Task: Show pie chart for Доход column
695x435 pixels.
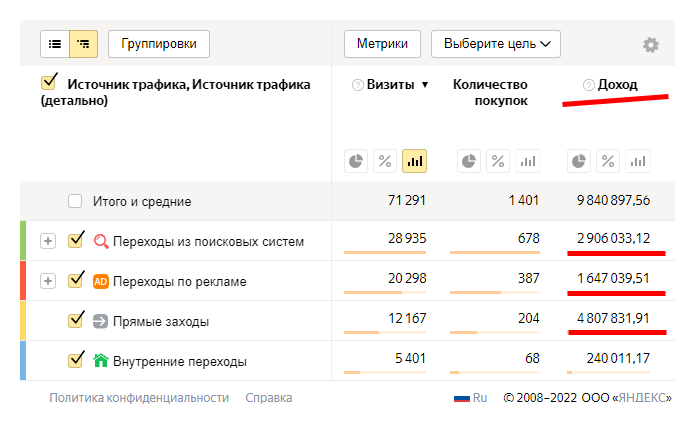Action: pos(577,161)
